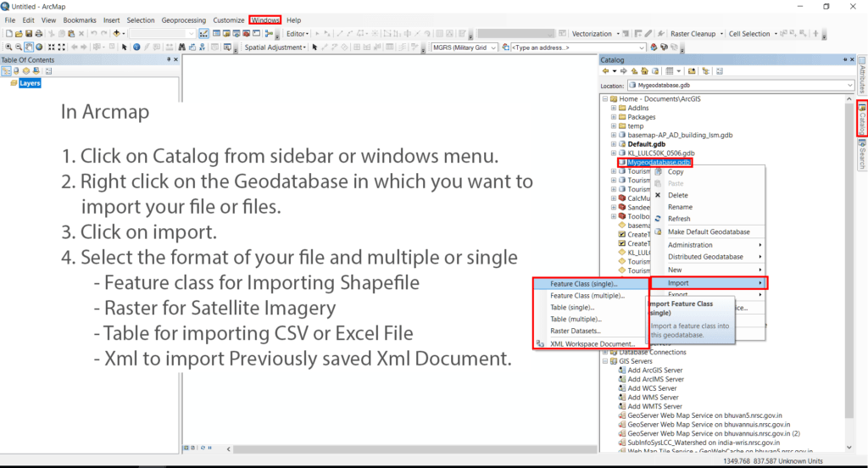This screenshot has width=868, height=468.
Task: Open the Editor dropdown menu
Action: 298,34
